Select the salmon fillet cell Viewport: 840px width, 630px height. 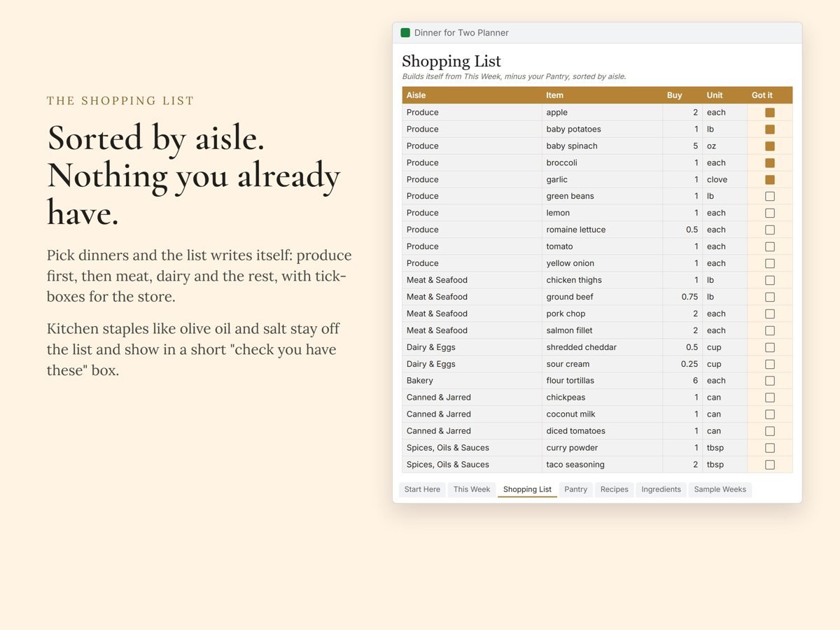click(602, 331)
